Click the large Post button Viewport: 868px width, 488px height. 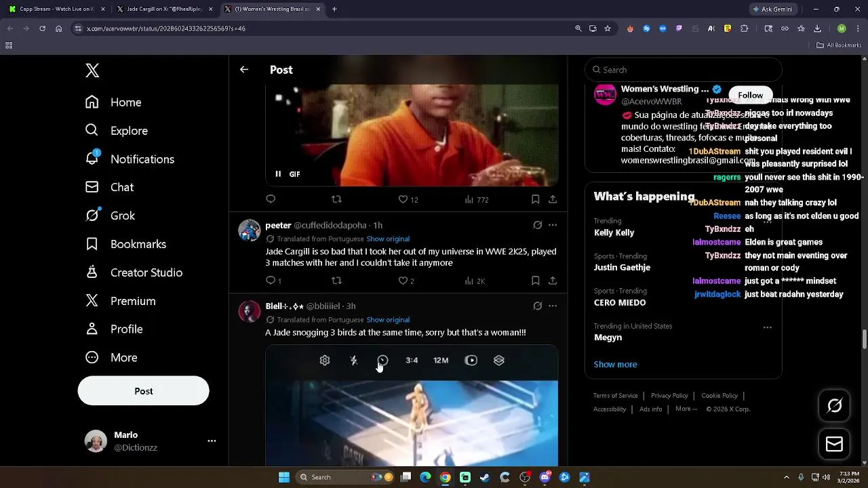[x=143, y=391]
